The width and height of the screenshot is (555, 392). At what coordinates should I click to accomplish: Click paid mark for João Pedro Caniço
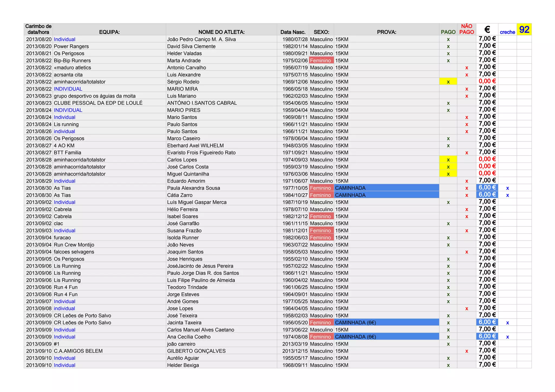point(448,40)
